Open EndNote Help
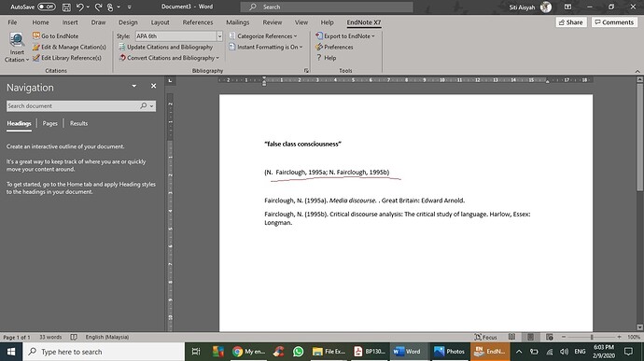Screen dimensions: 644x361 click(326, 58)
